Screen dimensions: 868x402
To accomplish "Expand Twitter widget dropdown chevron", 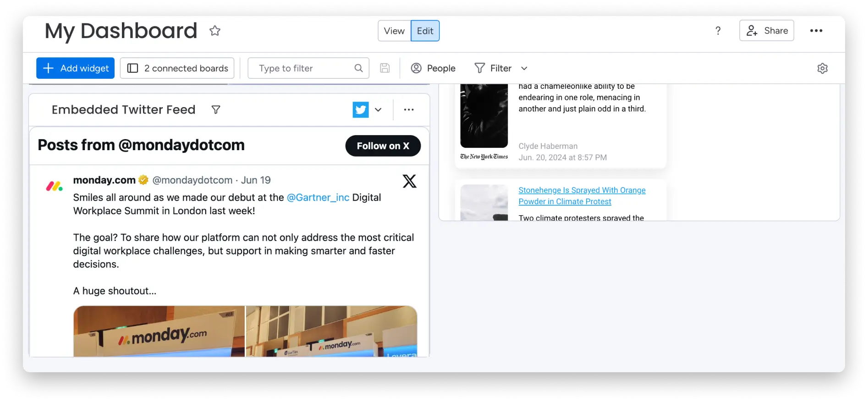I will click(x=378, y=110).
